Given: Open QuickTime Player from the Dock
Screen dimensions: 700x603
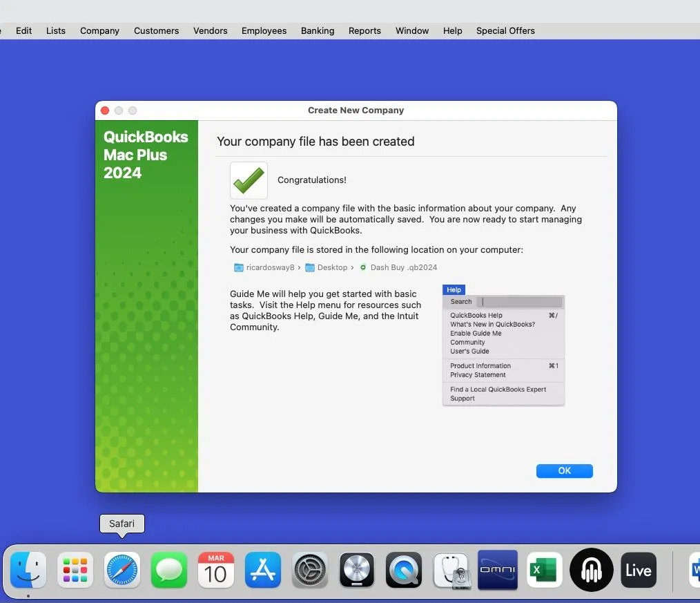Looking at the screenshot, I should pyautogui.click(x=404, y=570).
